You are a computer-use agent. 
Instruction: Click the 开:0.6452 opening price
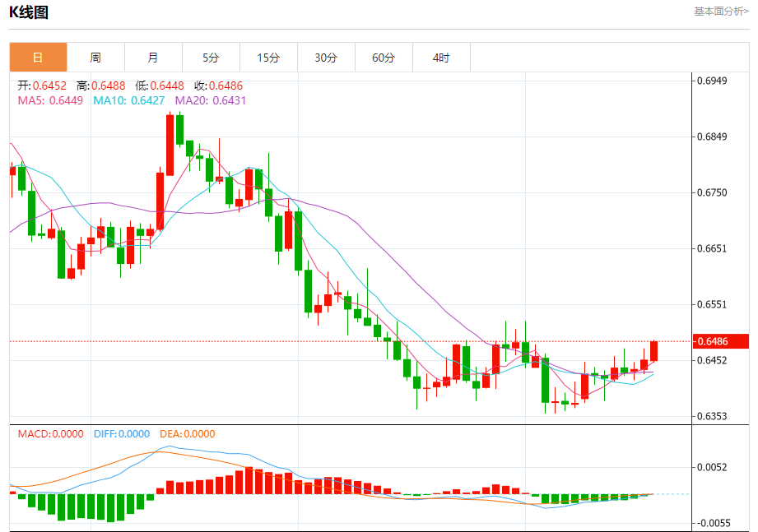42,86
